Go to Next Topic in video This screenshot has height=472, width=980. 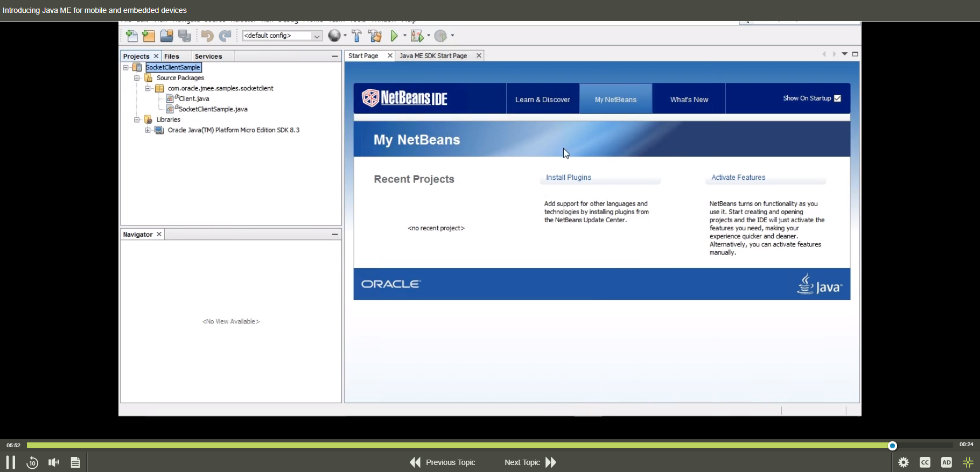[x=530, y=462]
